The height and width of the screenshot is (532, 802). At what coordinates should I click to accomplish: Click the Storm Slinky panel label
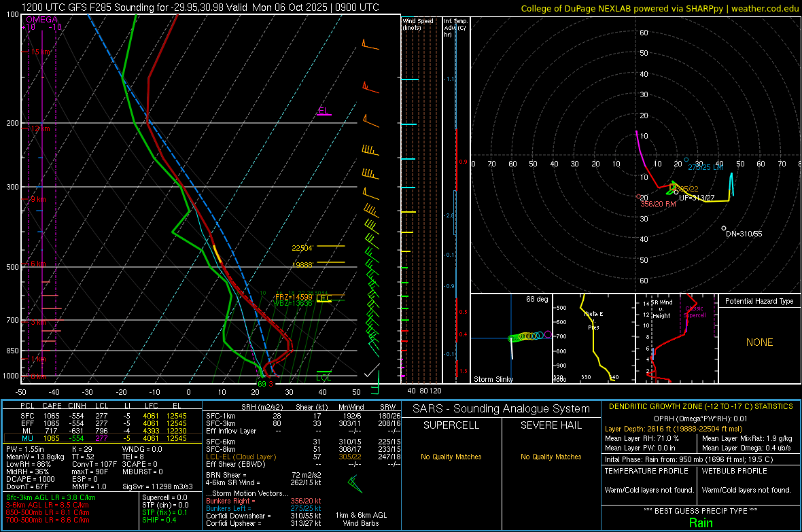click(493, 379)
